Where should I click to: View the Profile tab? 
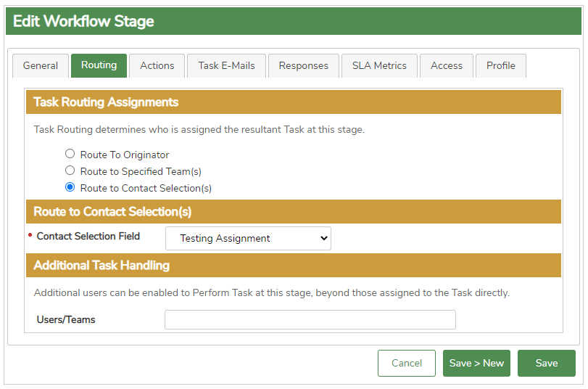tap(501, 65)
